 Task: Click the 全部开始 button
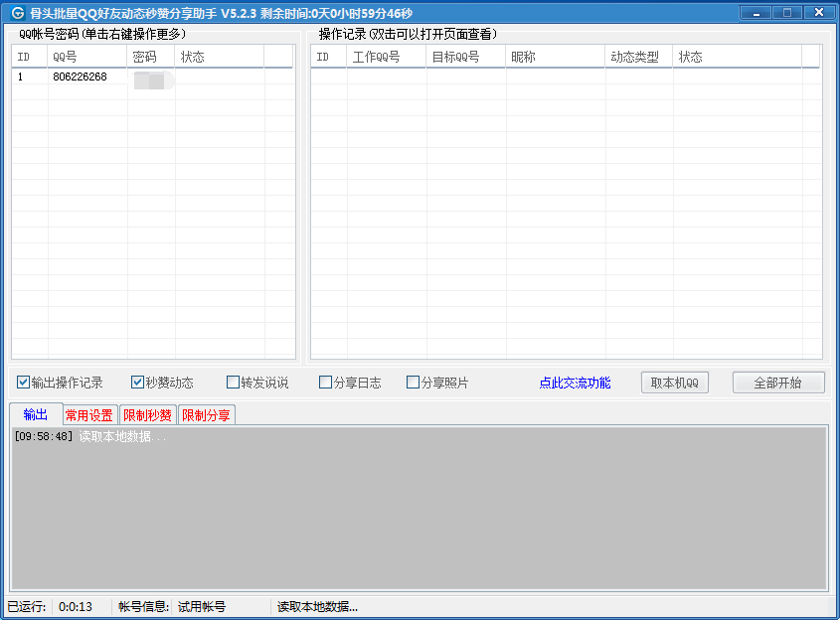[x=777, y=383]
